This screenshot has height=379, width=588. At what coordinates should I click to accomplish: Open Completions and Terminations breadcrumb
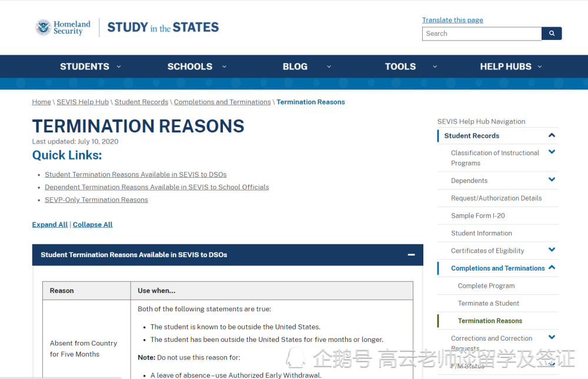coord(222,102)
